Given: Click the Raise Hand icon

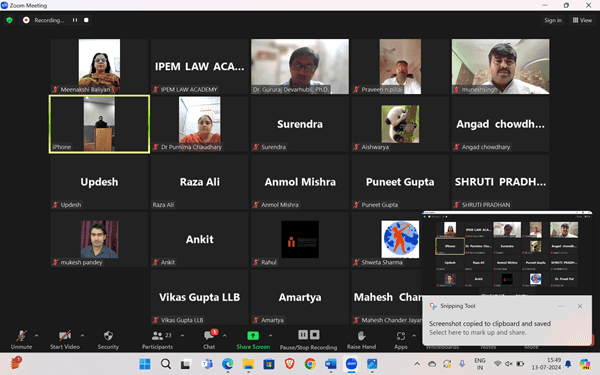Looking at the screenshot, I should point(361,336).
